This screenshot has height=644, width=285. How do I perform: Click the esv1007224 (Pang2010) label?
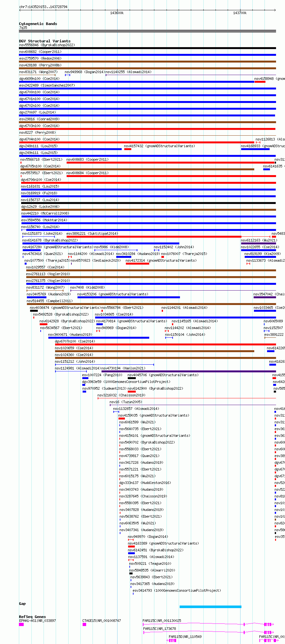coord(102,375)
